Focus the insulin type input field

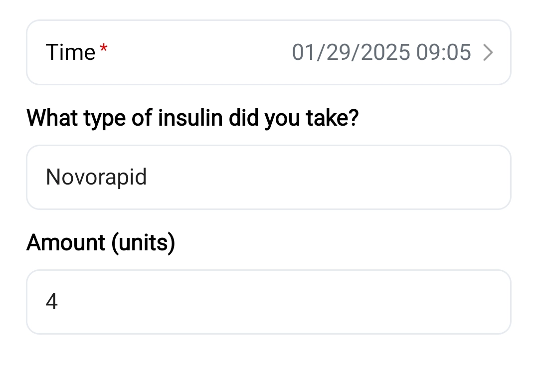[x=268, y=177]
